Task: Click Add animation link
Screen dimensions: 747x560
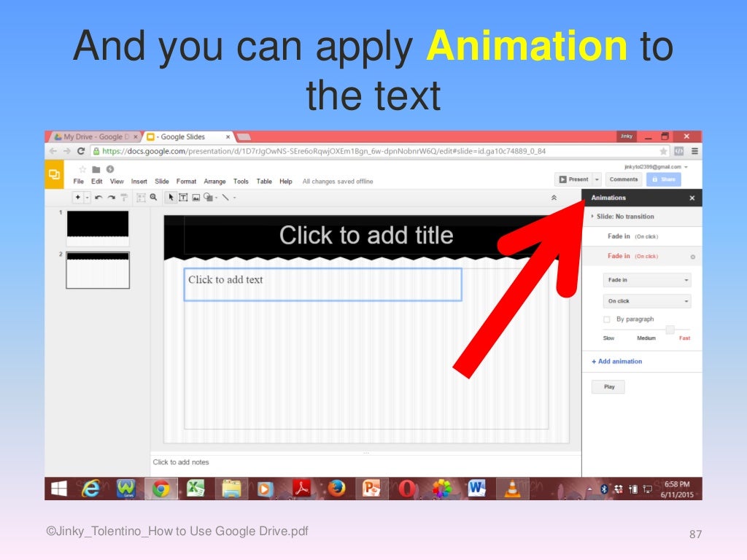Action: 617,362
